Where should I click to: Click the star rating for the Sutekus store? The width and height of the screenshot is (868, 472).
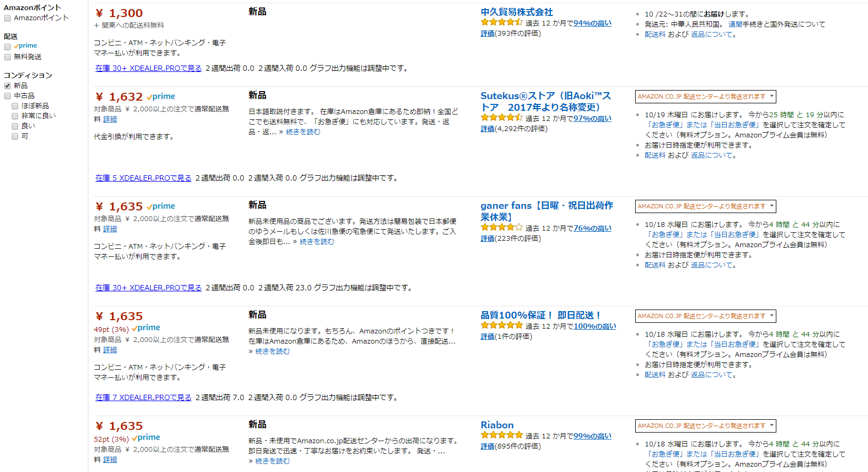coord(501,118)
